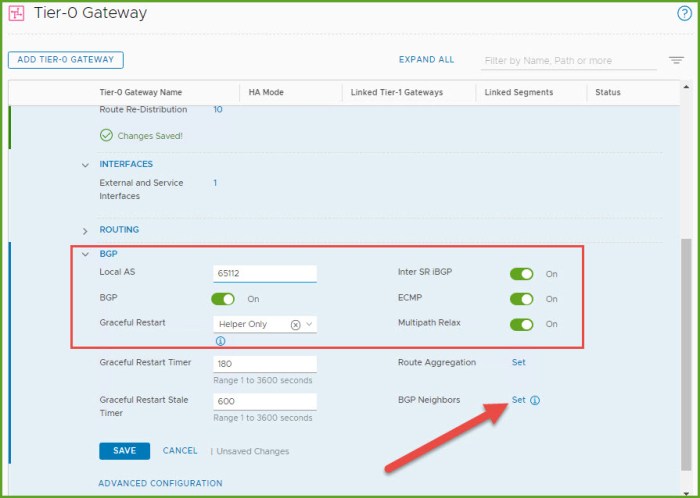This screenshot has height=498, width=700.
Task: Click the Tier-0 Gateway header icon
Action: tap(17, 14)
